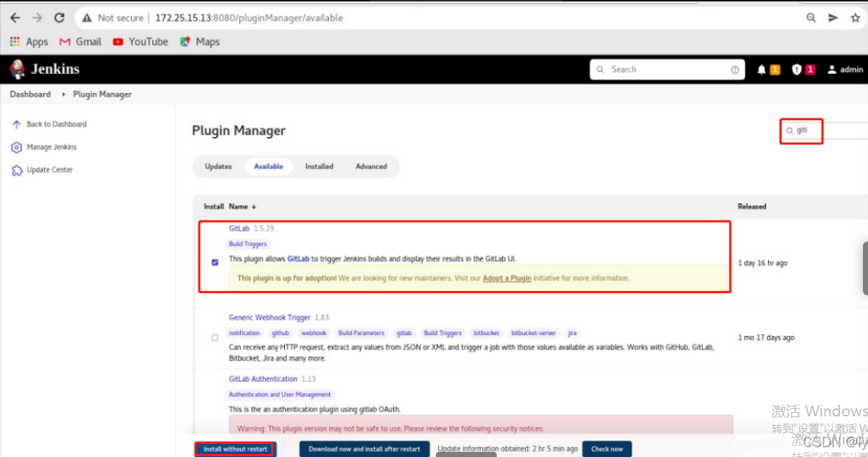Check the Generic Webhook Trigger checkbox

(x=215, y=338)
